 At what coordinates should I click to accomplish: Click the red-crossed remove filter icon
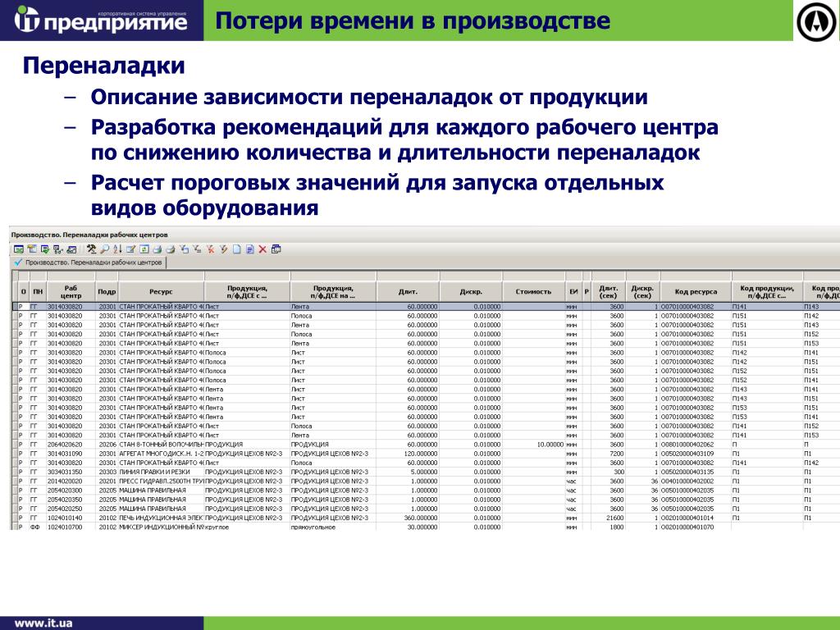click(211, 249)
